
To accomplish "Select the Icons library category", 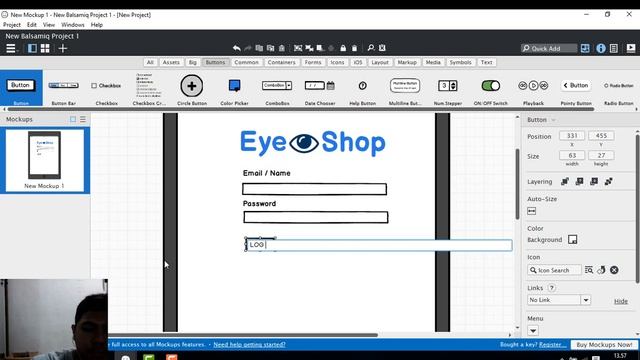I will tap(337, 62).
